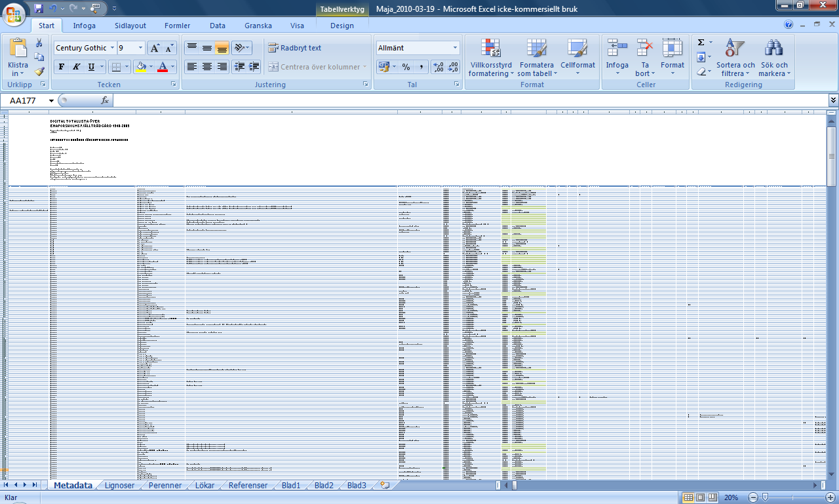Switch to the Sidlayout tab
The image size is (839, 504).
(x=130, y=26)
